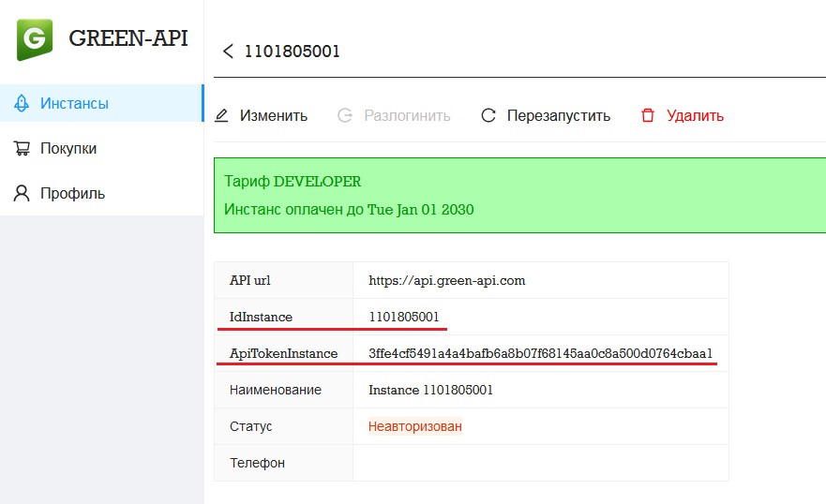Viewport: 826px width, 504px height.
Task: Open the Профиль menu section
Action: 72,194
